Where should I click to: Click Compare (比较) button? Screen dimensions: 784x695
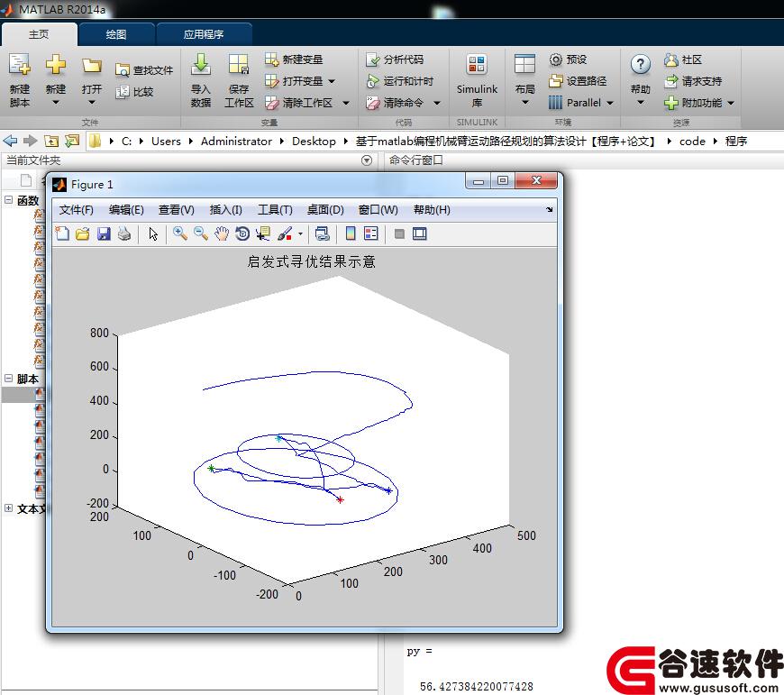pos(134,92)
